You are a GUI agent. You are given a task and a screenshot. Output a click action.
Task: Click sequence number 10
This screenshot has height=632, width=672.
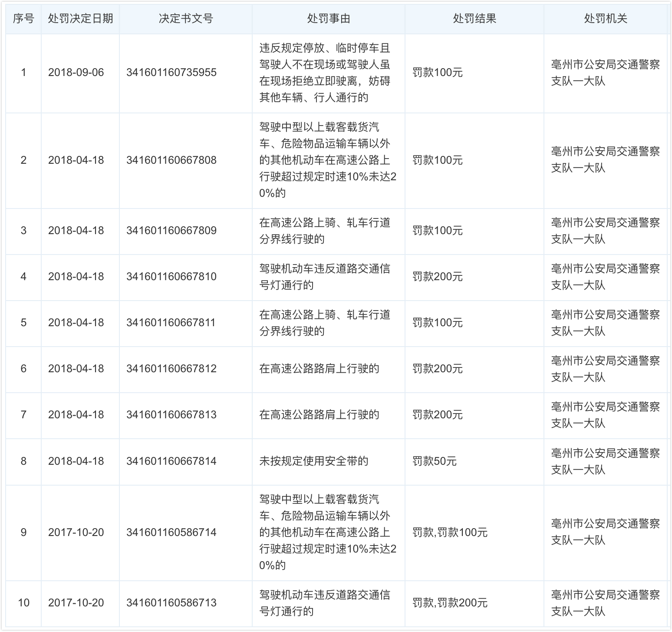pyautogui.click(x=23, y=603)
